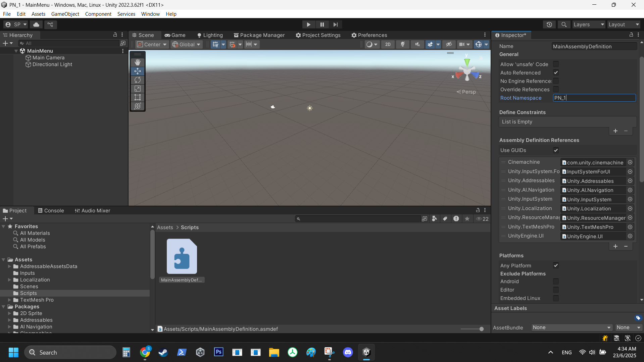Uncheck the Auto Referenced checkbox
The width and height of the screenshot is (644, 362).
tap(556, 72)
